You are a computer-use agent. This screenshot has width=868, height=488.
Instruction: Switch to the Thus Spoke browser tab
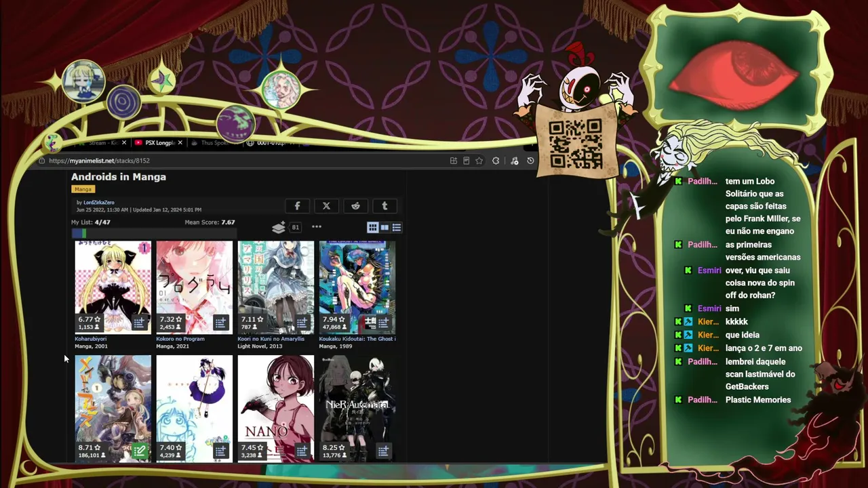[x=212, y=143]
